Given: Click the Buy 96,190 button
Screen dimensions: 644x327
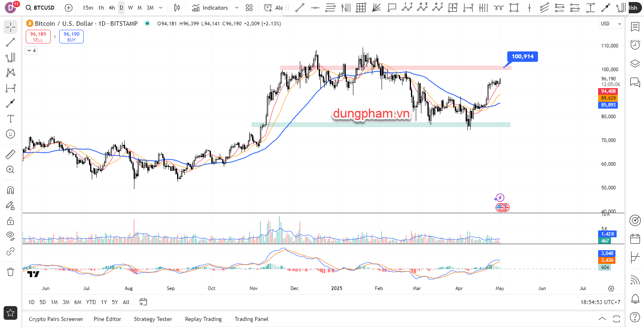Looking at the screenshot, I should point(71,37).
